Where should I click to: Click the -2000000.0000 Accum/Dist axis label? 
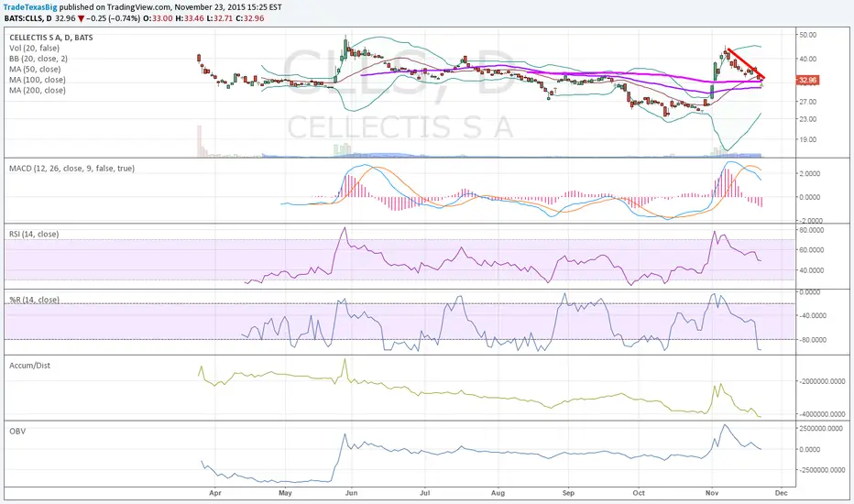(x=822, y=381)
